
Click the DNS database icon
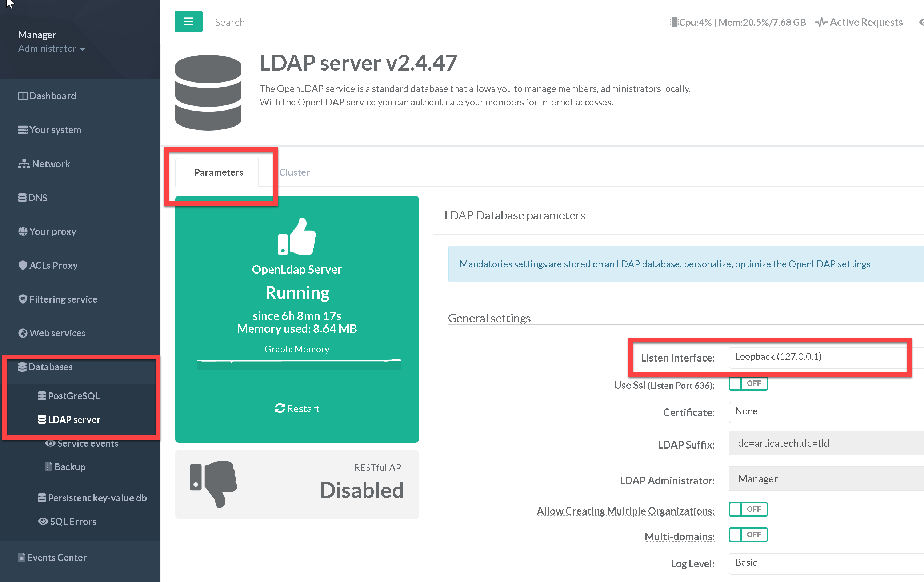click(22, 198)
